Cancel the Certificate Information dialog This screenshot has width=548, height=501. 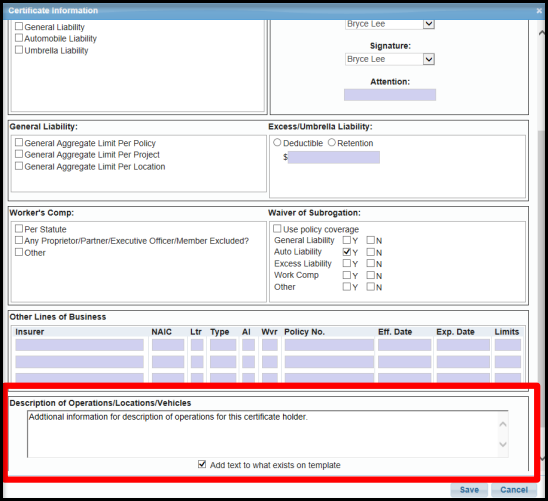514,490
